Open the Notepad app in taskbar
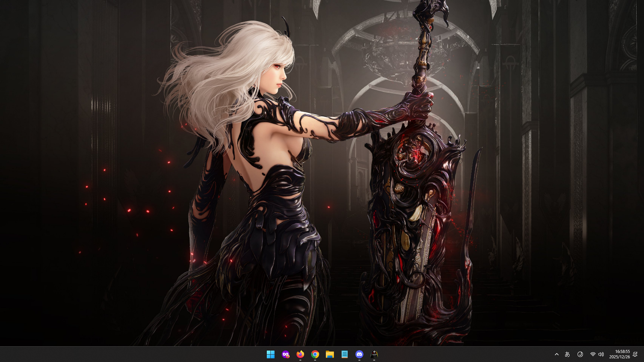644x362 pixels. point(344,354)
